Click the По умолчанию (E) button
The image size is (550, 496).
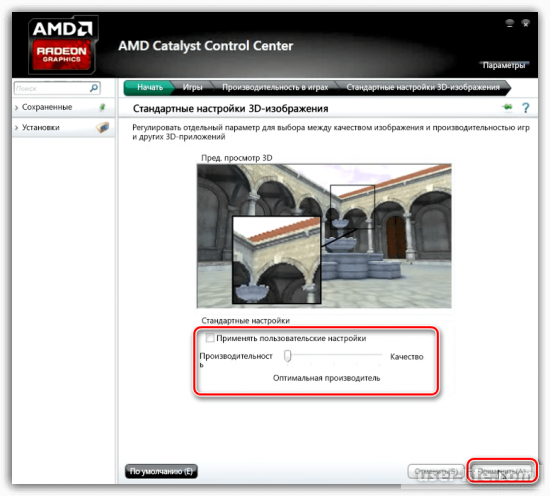tap(161, 471)
